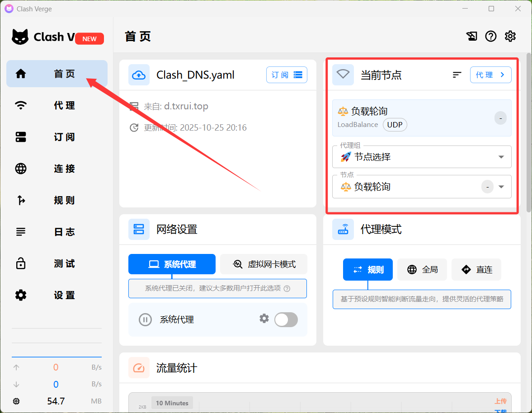This screenshot has height=413, width=532.
Task: Click the 订阅 button on profile card
Action: [287, 75]
